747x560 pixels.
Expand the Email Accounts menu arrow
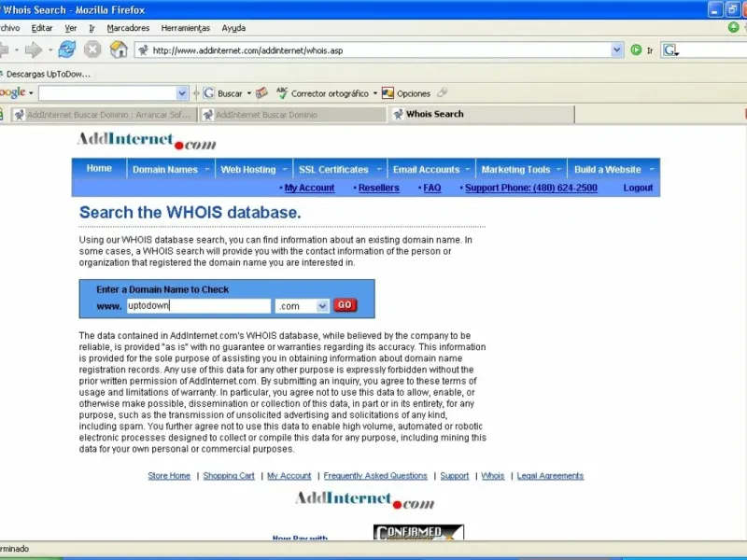coord(468,169)
